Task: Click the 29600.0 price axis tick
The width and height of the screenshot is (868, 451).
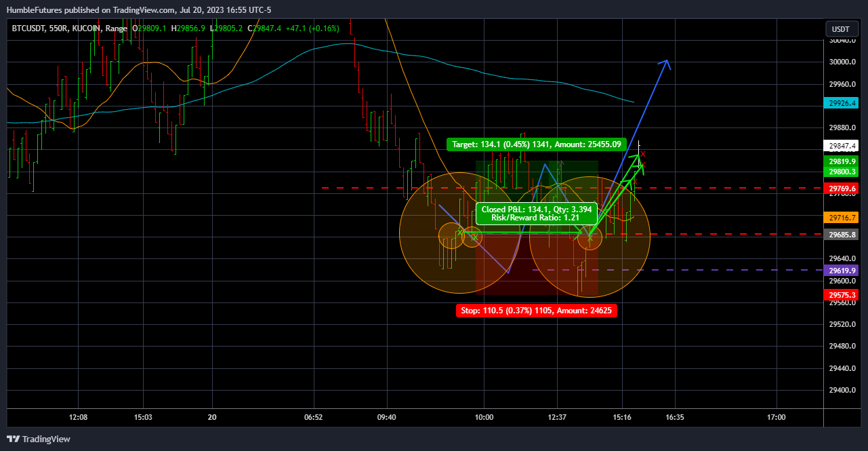Action: (842, 281)
